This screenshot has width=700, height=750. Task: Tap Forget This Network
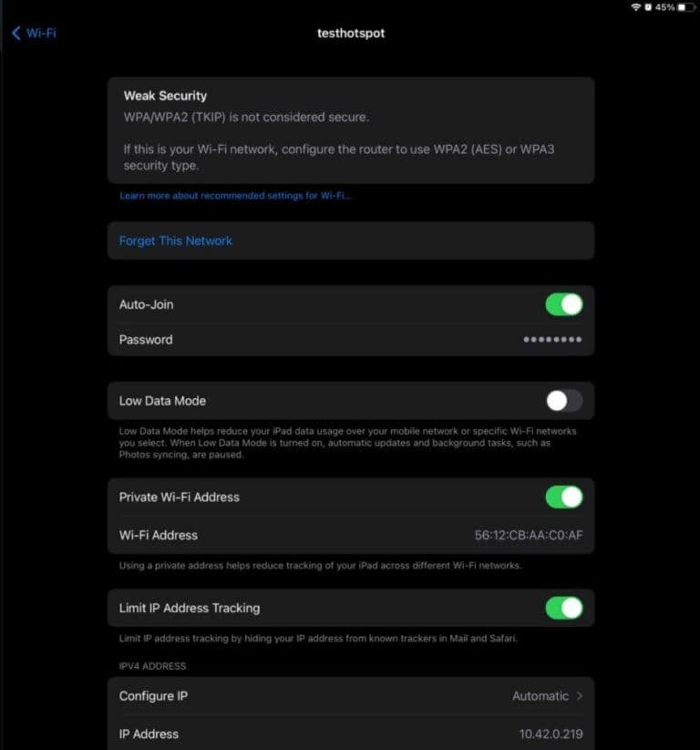point(176,241)
